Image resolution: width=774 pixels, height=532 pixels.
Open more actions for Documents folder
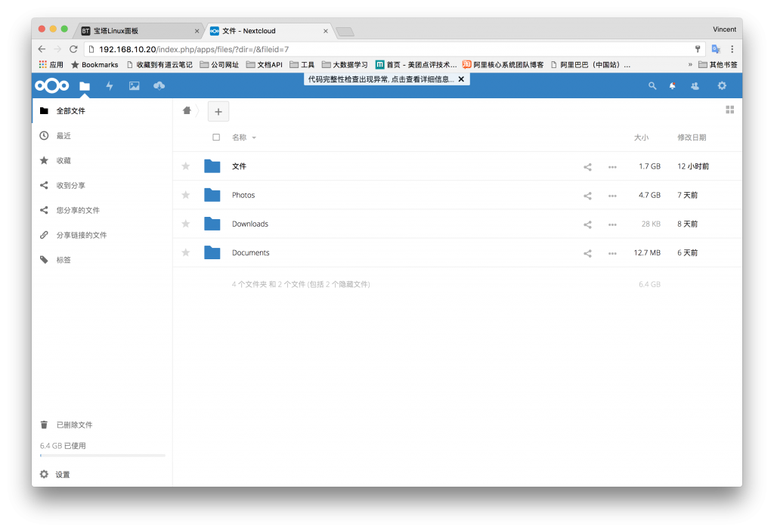(612, 253)
